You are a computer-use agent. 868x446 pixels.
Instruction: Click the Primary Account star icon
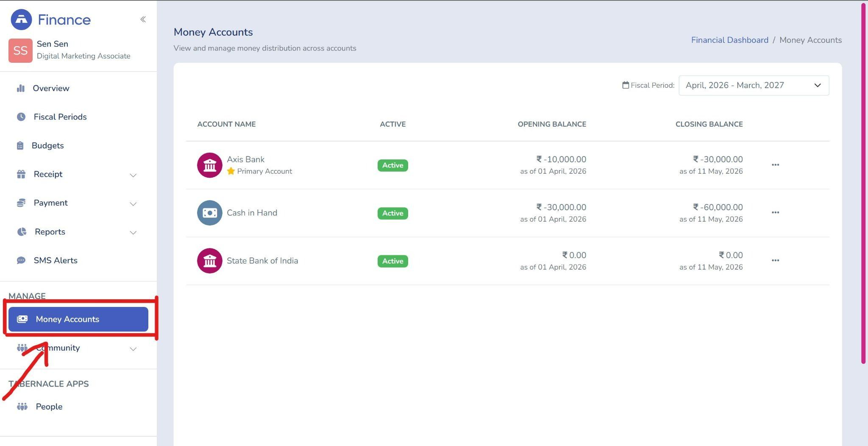point(231,171)
